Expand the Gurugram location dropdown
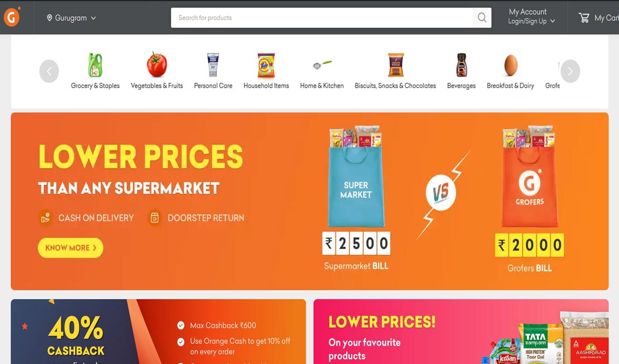Screen dimensions: 619x364 point(71,18)
